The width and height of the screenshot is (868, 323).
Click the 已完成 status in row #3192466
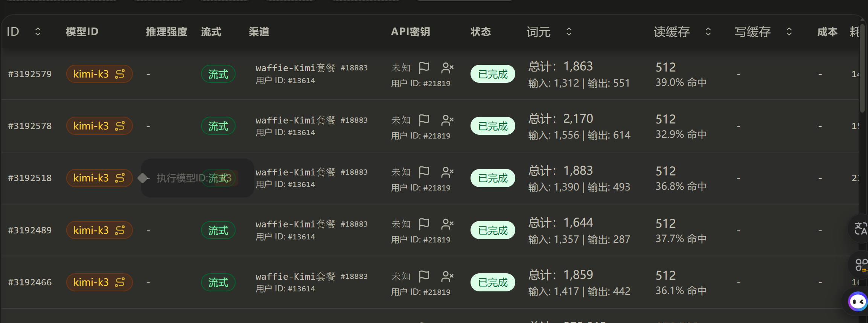493,282
